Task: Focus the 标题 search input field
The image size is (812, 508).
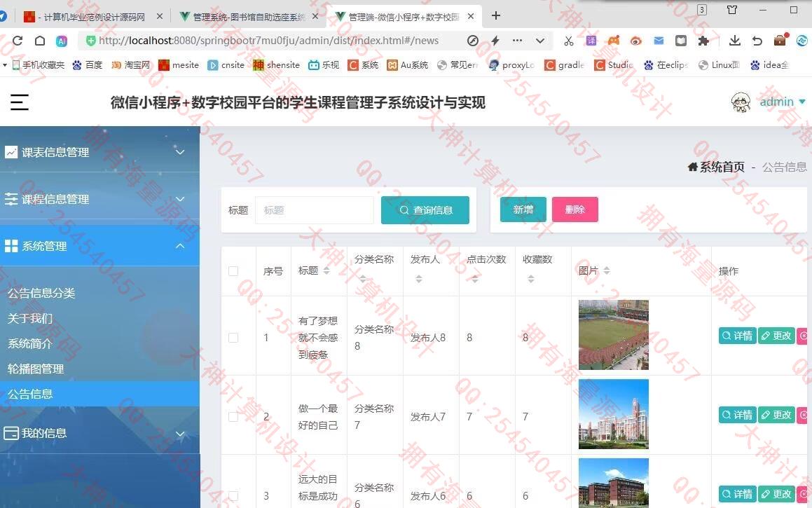Action: [315, 210]
